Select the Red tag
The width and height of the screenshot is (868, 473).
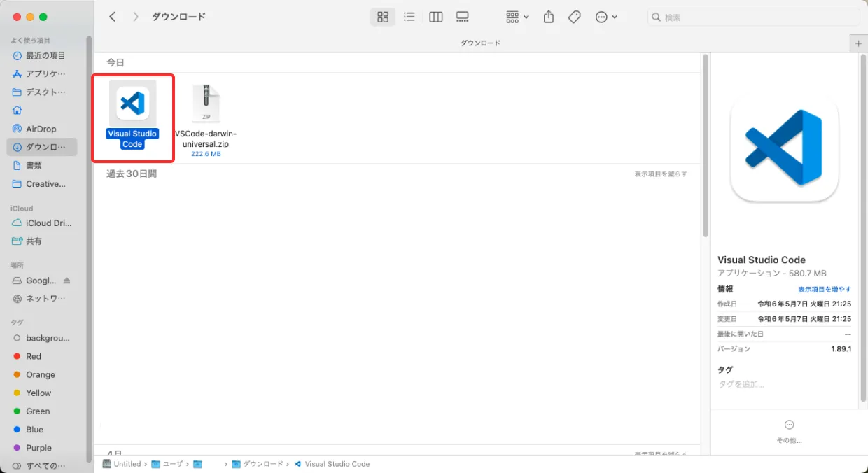tap(43, 356)
